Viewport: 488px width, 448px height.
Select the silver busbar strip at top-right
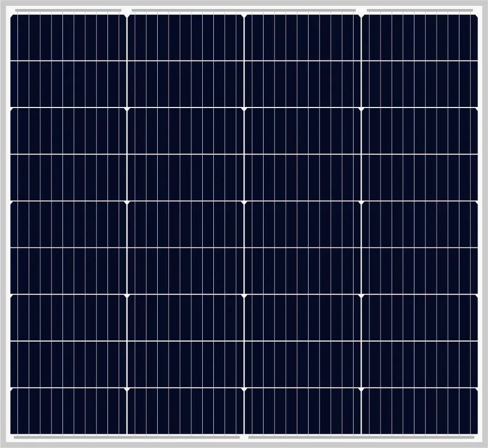(x=420, y=11)
